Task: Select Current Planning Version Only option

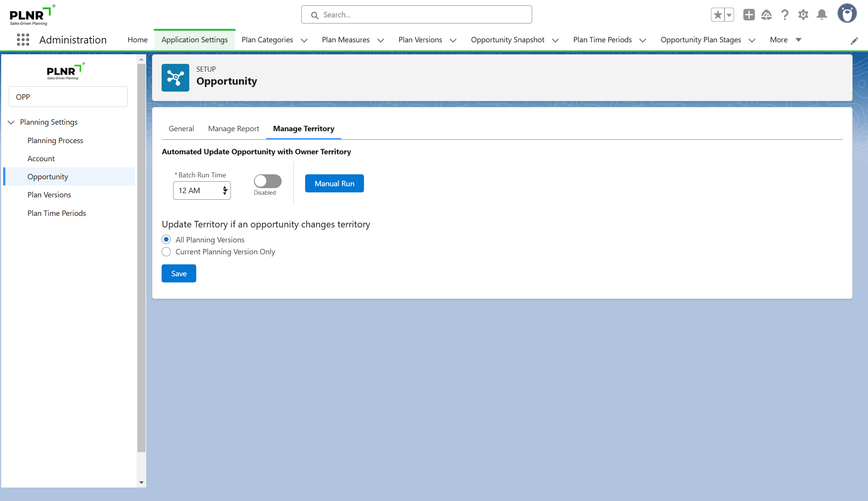Action: (166, 252)
